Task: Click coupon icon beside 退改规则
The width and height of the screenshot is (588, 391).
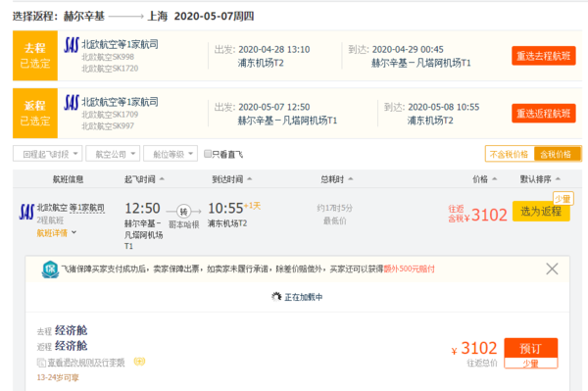Action: point(139,362)
